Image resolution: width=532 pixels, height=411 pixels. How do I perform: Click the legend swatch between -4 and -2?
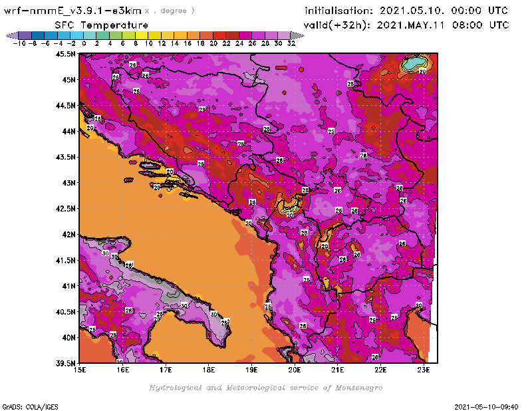[64, 35]
